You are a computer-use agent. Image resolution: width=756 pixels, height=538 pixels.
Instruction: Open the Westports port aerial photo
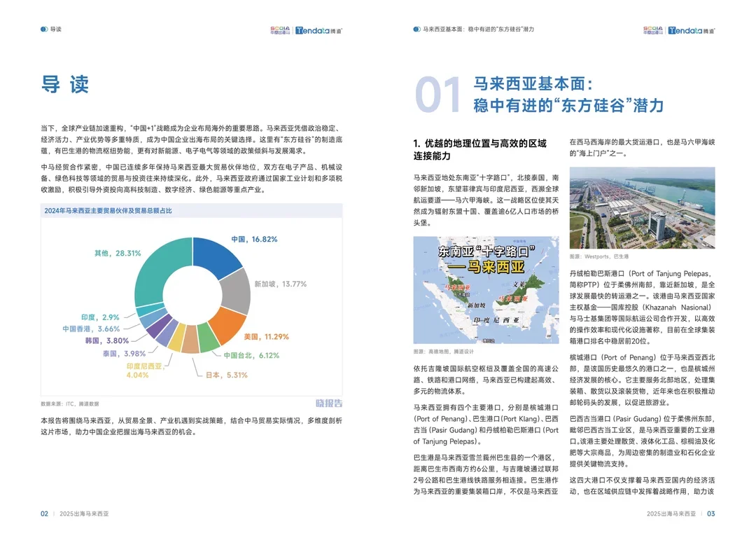(x=642, y=208)
